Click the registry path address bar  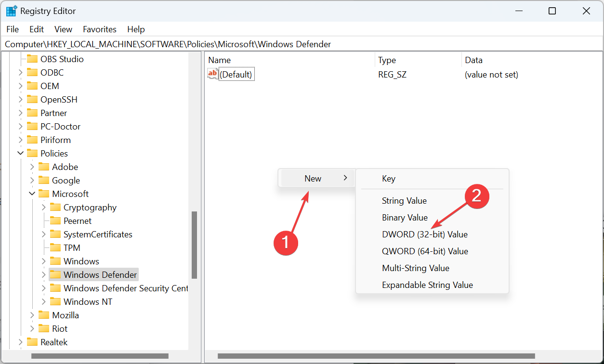click(302, 44)
